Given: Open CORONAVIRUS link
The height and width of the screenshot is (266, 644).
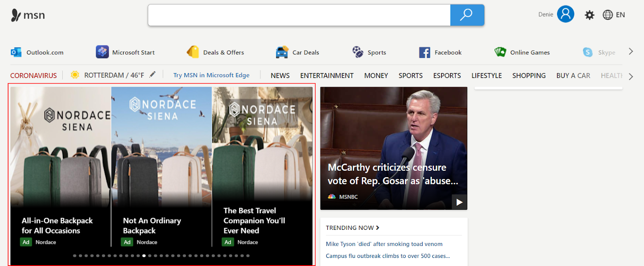Looking at the screenshot, I should point(33,76).
